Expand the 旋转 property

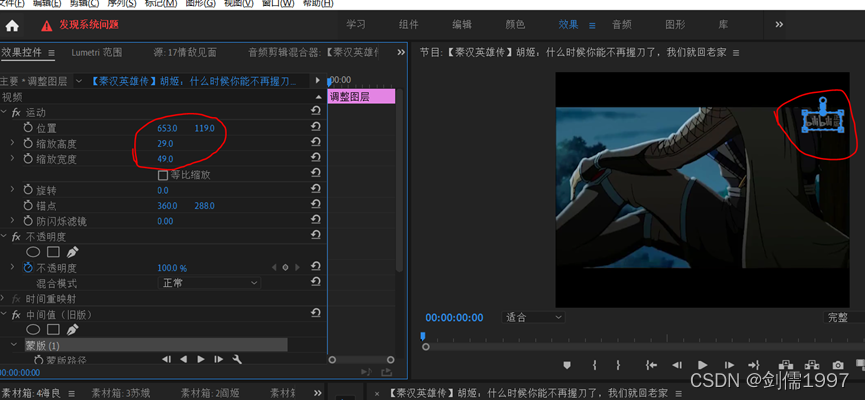[x=13, y=190]
